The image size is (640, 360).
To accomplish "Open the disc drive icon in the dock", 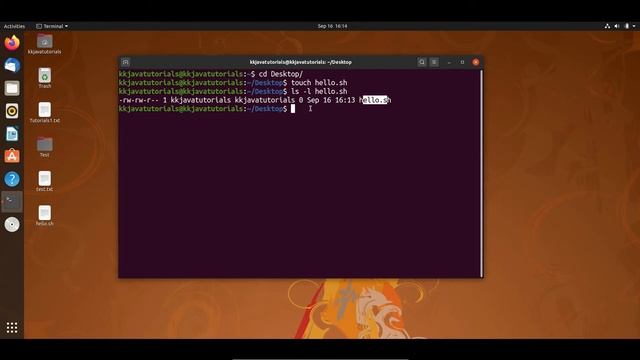I will [12, 224].
